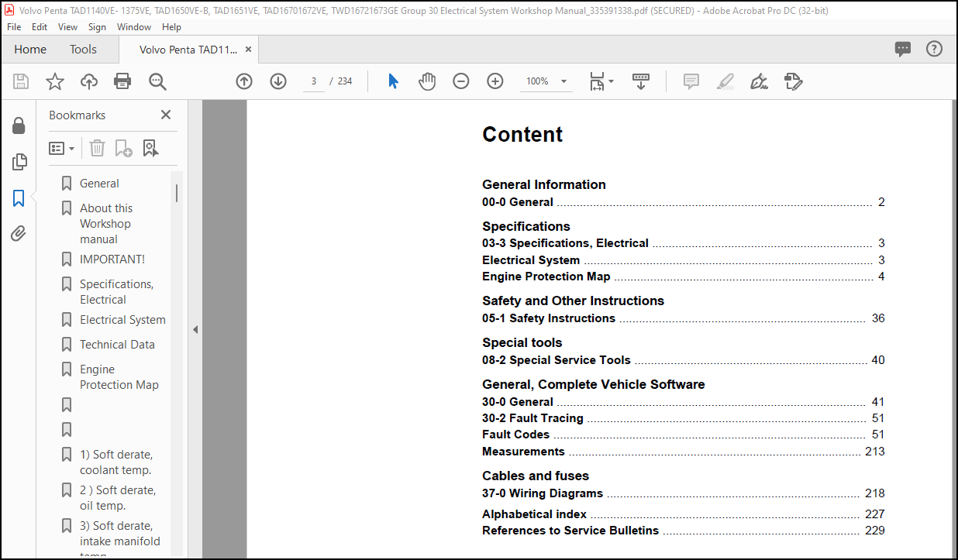Click the stamp/redact tool icon
The width and height of the screenshot is (958, 560).
(793, 81)
